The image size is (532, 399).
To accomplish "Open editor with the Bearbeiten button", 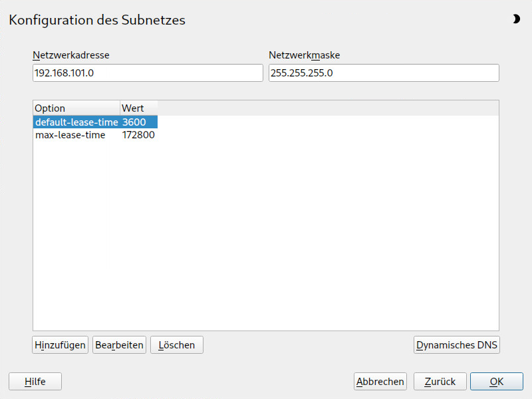I will point(119,345).
